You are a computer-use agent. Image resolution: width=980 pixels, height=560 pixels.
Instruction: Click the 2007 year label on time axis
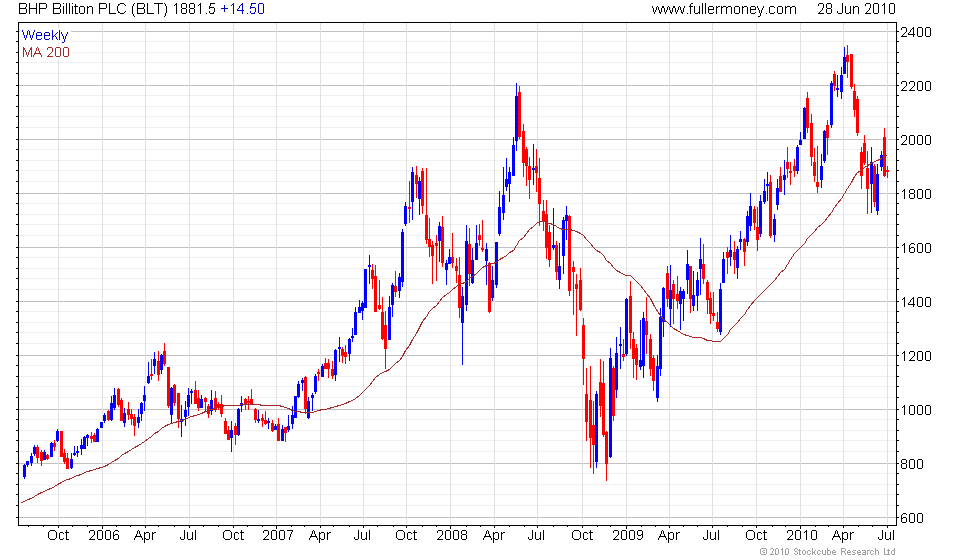click(278, 535)
